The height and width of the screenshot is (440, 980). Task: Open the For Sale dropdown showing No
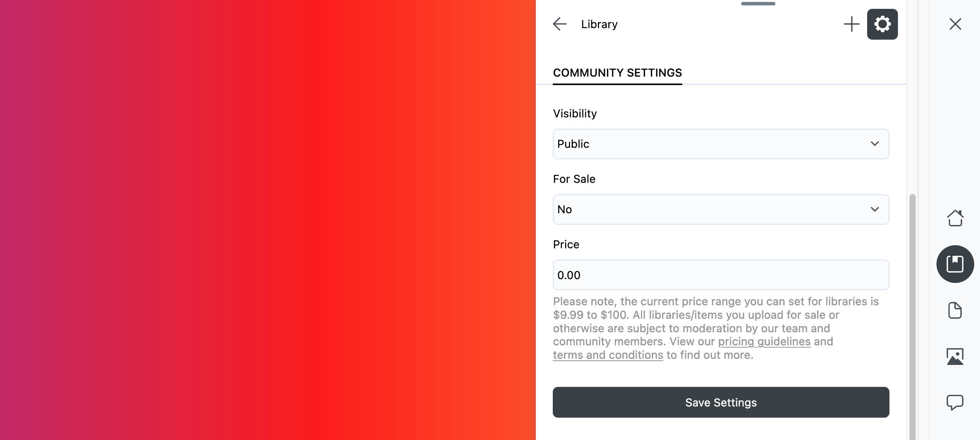[721, 209]
